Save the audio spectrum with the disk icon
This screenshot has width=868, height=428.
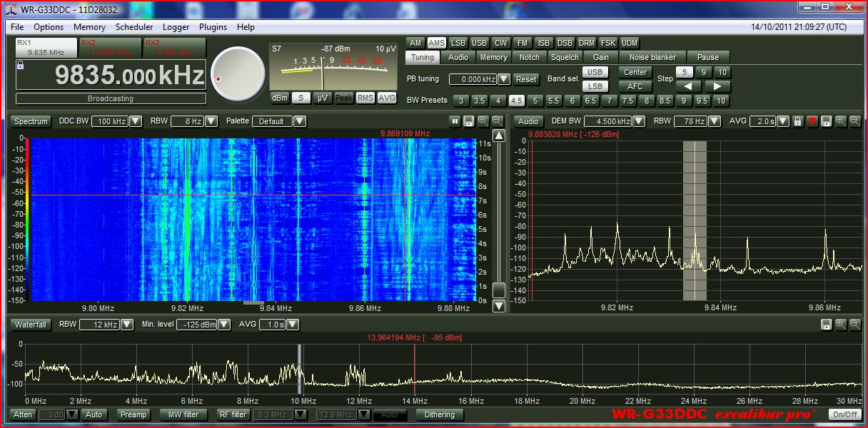(826, 121)
